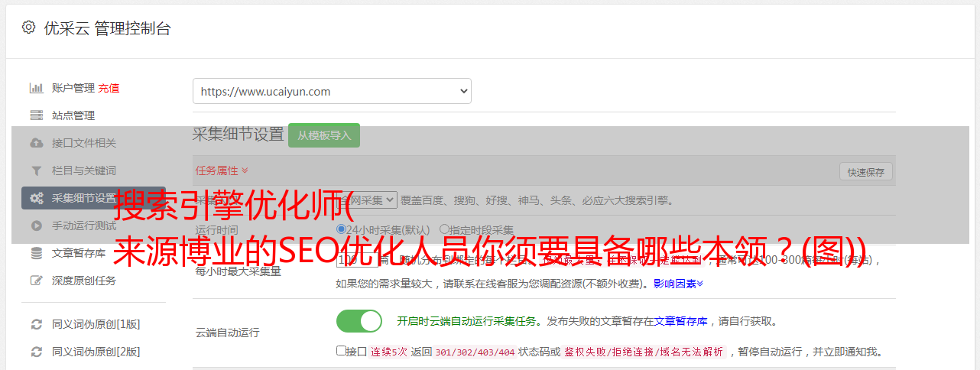Image resolution: width=980 pixels, height=370 pixels.
Task: Open 栏目与关键词 in the sidebar
Action: [84, 170]
